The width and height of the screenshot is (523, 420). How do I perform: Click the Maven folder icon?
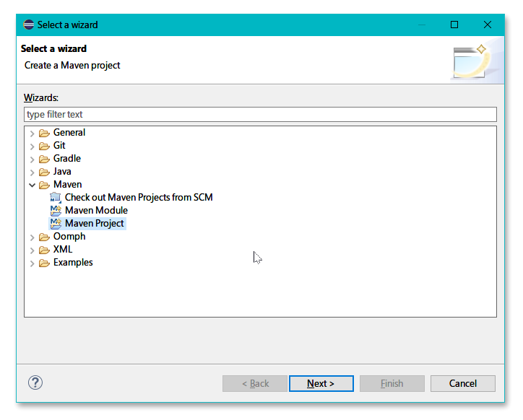(44, 185)
